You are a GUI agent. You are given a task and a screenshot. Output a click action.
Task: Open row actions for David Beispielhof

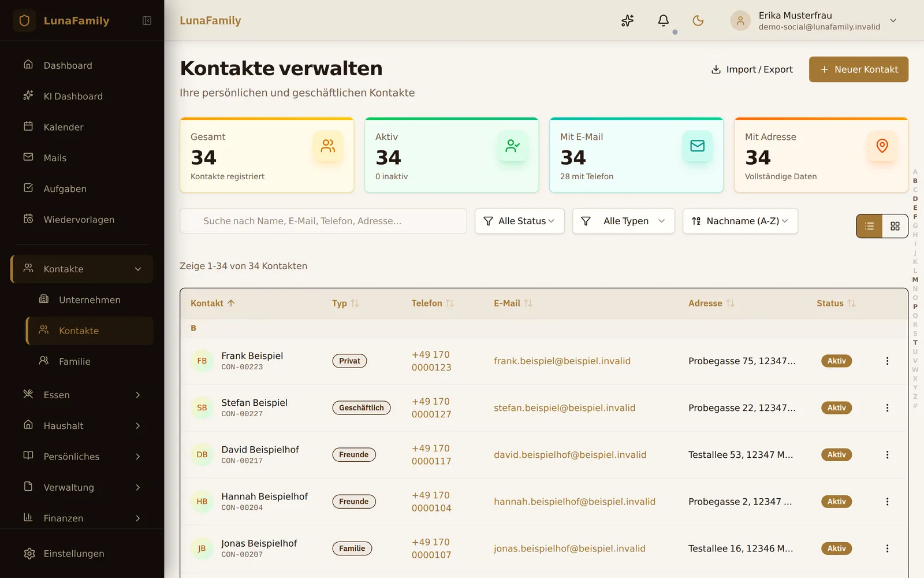point(888,455)
